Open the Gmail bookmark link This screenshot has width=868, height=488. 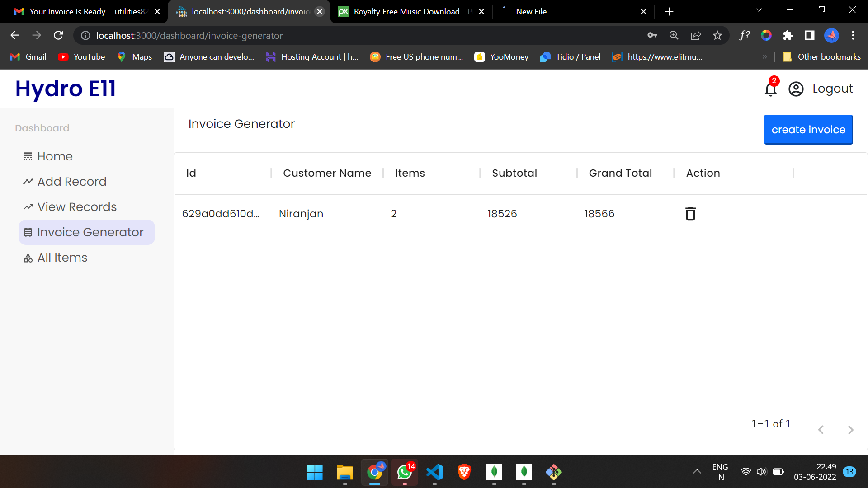(28, 56)
